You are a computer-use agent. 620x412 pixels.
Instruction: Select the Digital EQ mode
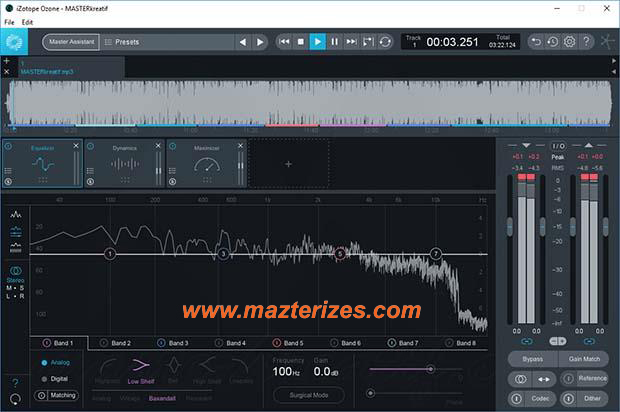pos(55,379)
